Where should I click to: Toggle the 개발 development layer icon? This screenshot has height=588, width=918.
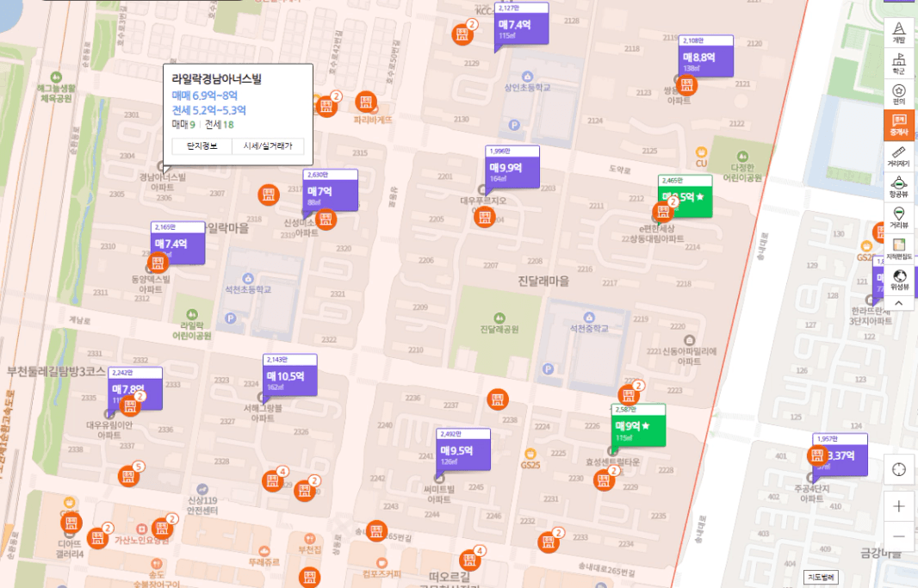(x=899, y=32)
